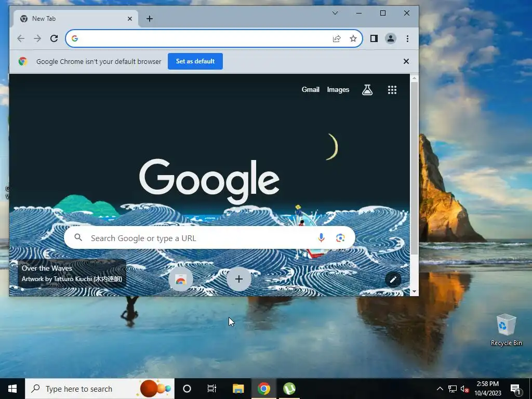Click the share page icon in address bar
The width and height of the screenshot is (532, 399).
337,38
